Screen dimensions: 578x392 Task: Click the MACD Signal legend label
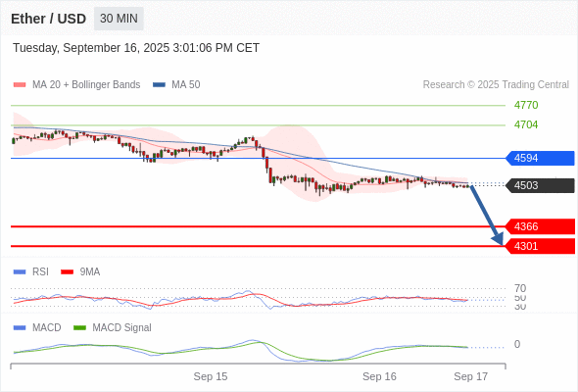click(x=121, y=328)
